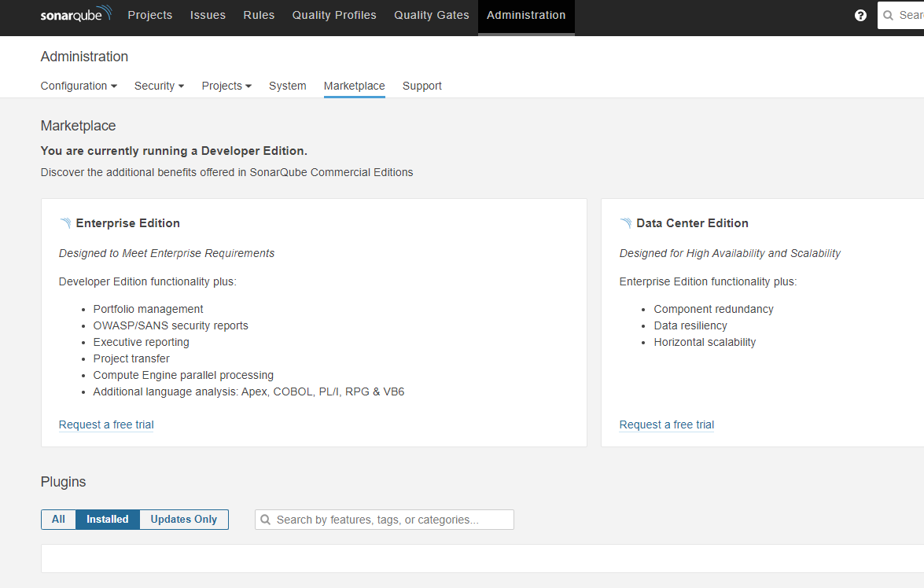
Task: Go to the Issues page
Action: [208, 15]
